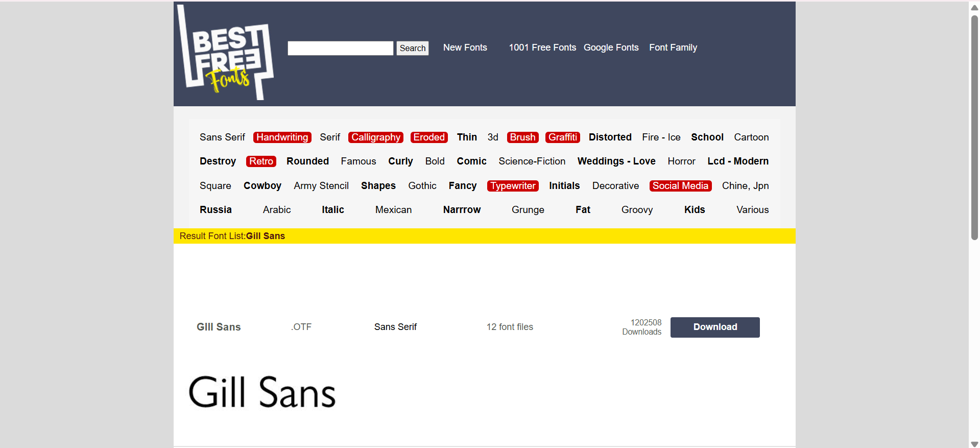Browse Russia fonts
The width and height of the screenshot is (980, 448).
click(216, 210)
